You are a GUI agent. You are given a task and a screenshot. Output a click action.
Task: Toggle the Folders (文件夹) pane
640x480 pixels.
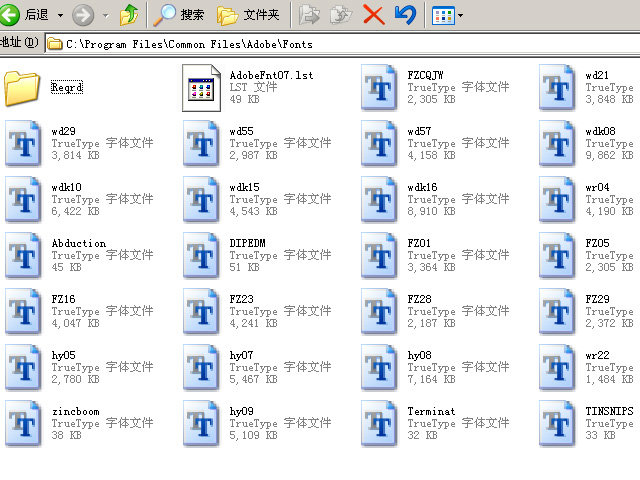point(248,15)
